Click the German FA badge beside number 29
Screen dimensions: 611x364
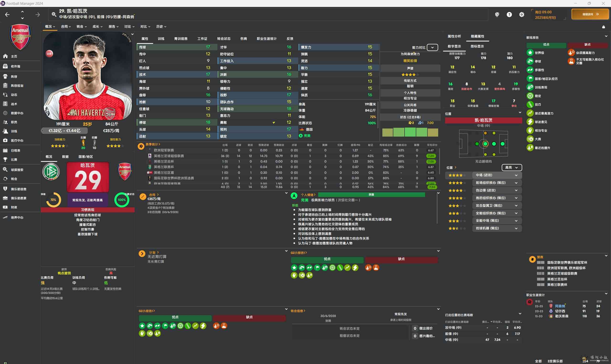pyautogui.click(x=51, y=172)
